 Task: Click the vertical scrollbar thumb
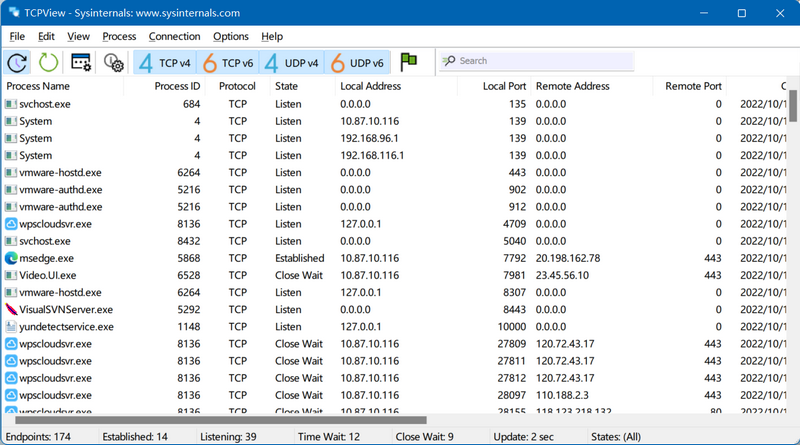793,106
